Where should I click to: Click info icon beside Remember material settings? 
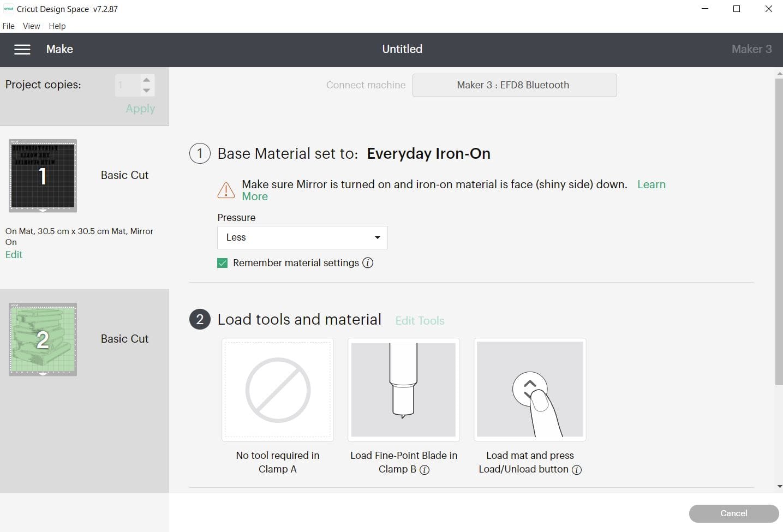pyautogui.click(x=368, y=263)
